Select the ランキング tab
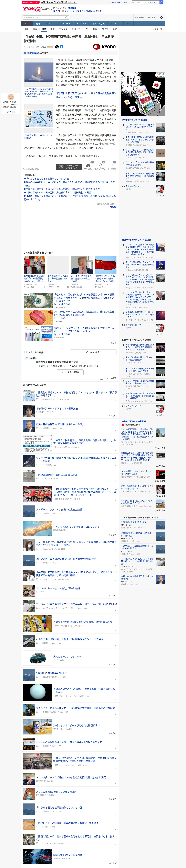Image resolution: width=186 pixels, height=868 pixels. click(115, 24)
